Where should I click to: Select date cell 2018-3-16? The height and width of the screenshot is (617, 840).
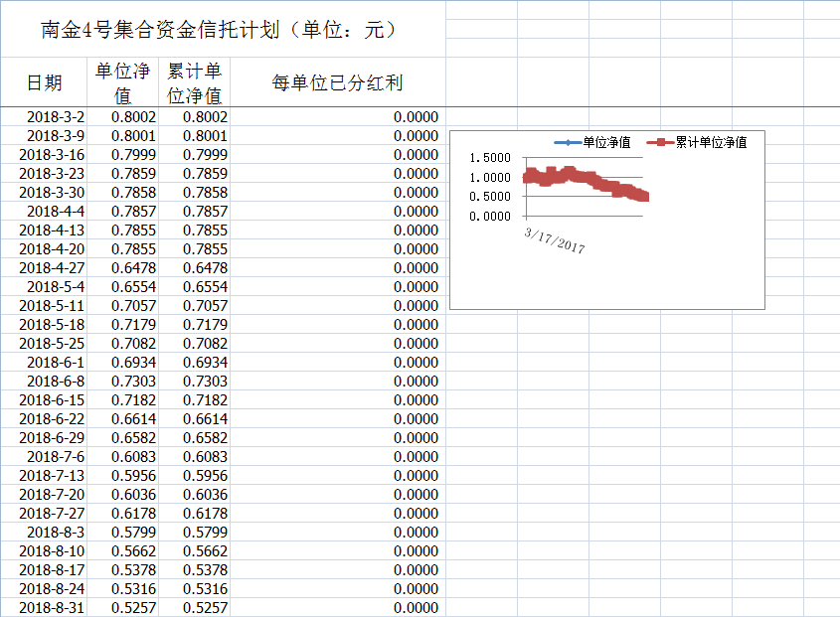pyautogui.click(x=44, y=154)
